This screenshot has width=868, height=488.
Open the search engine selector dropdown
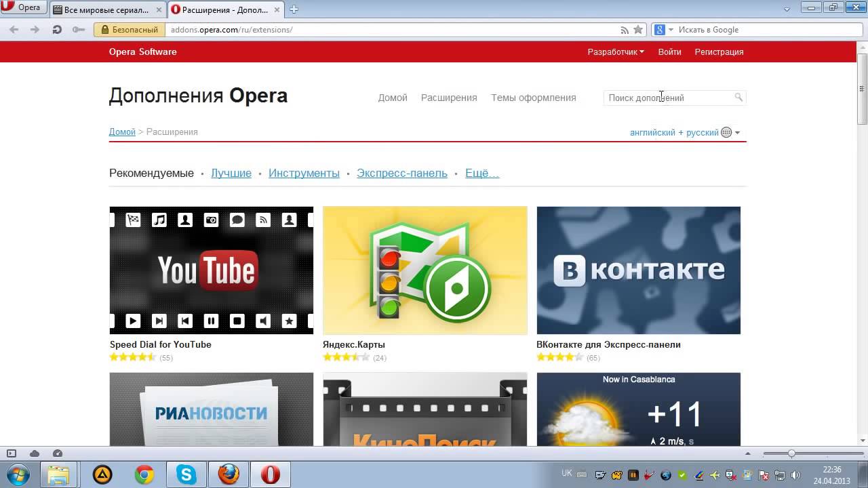(x=663, y=30)
